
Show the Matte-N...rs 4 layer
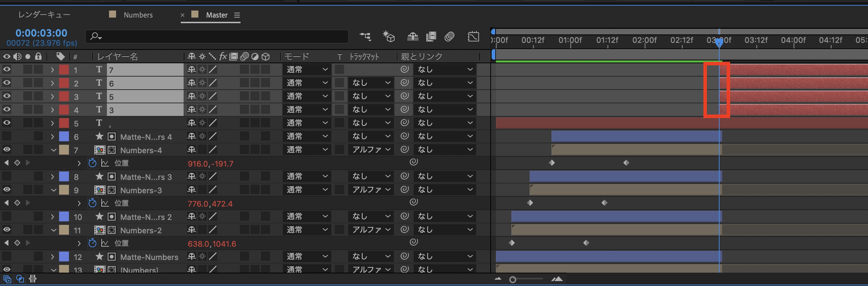point(7,136)
